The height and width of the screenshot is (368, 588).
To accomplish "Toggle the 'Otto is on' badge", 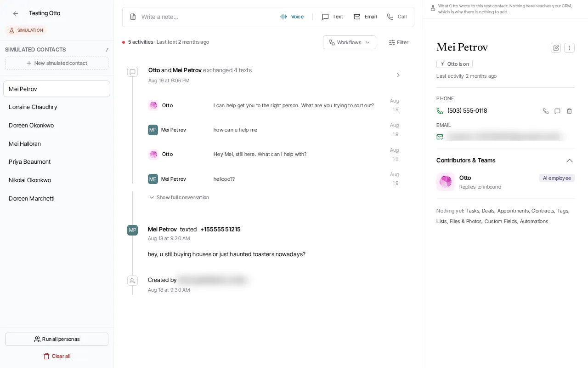I will [454, 64].
